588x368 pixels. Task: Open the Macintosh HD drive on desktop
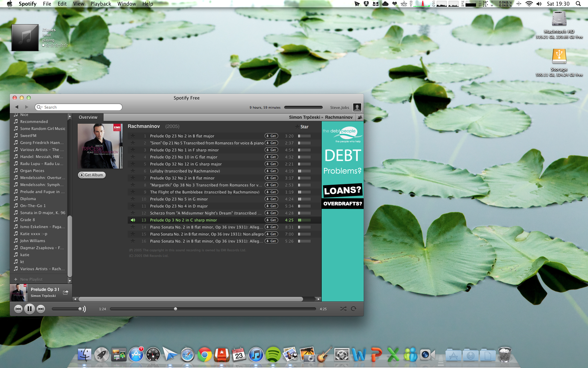coord(559,24)
